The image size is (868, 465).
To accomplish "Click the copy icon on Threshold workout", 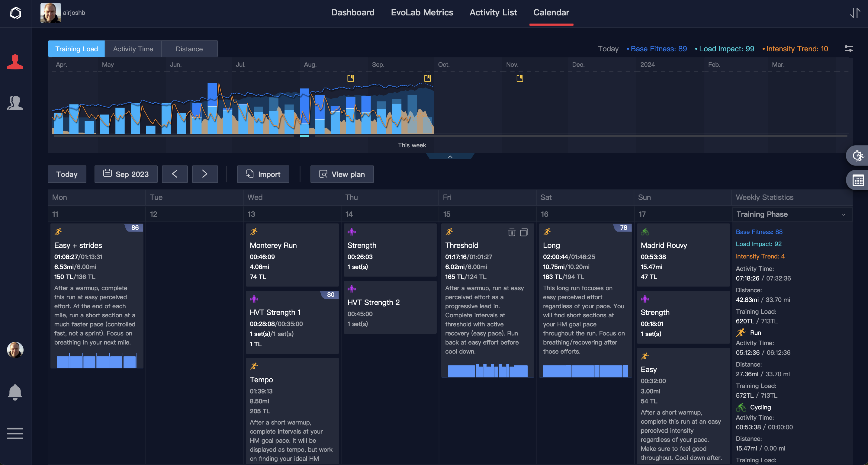I will [x=524, y=232].
